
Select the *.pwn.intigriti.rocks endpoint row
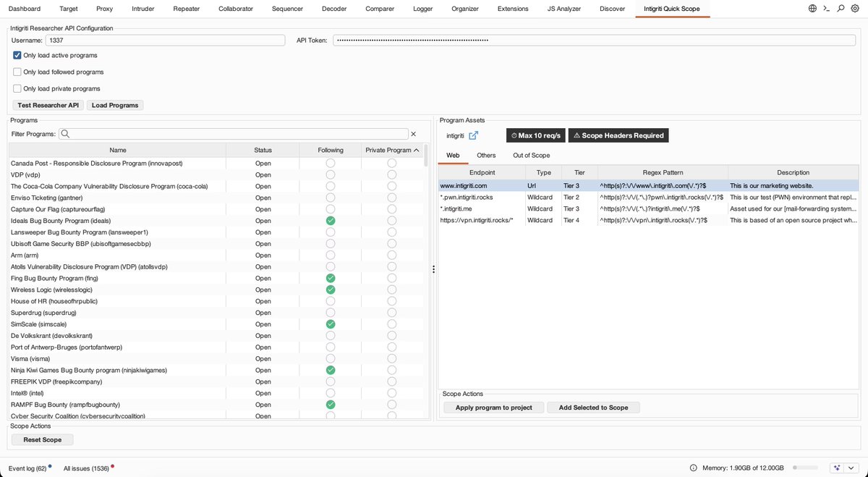point(648,197)
